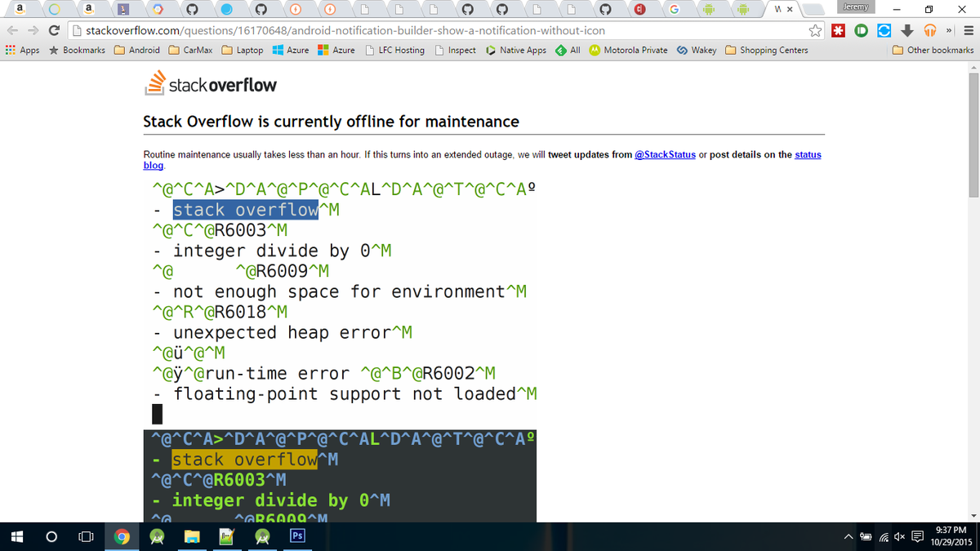Open the Inspect bookmark
This screenshot has width=980, height=551.
tap(455, 50)
